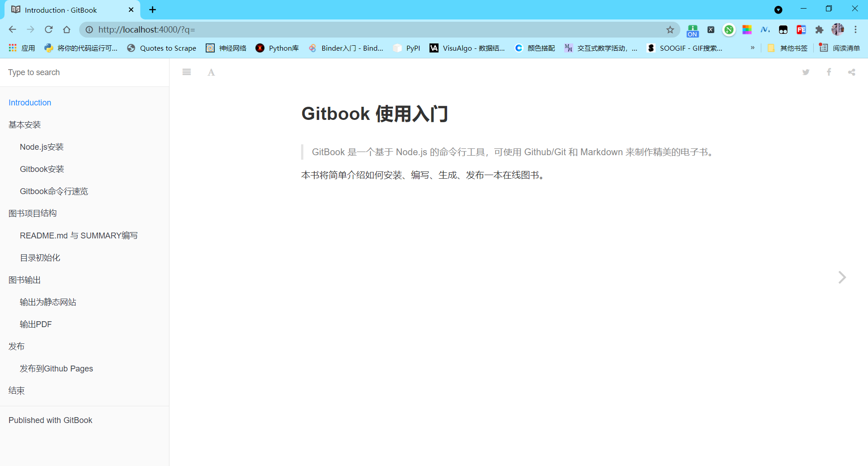
Task: Open the font settings icon
Action: point(211,72)
